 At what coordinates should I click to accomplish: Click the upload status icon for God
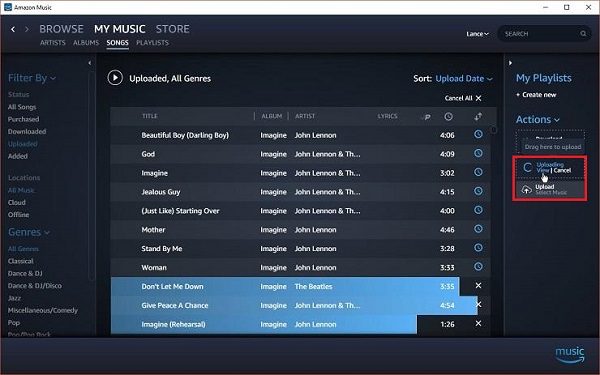click(478, 153)
